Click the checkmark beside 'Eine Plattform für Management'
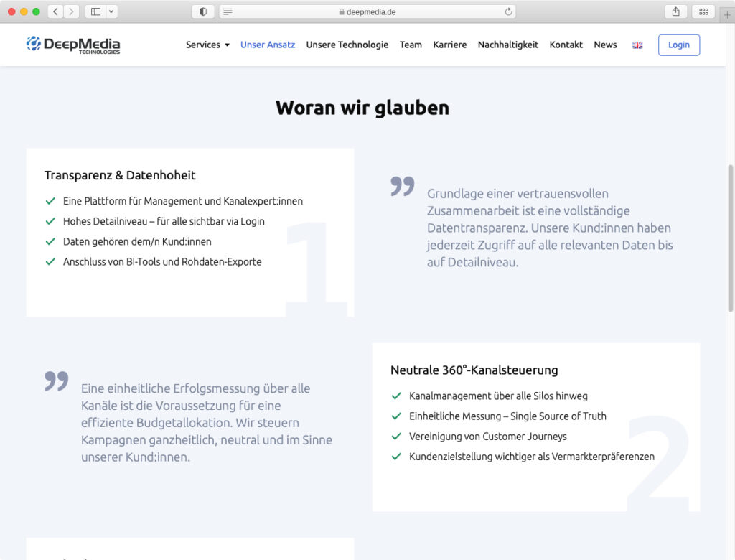The image size is (735, 560). coord(50,201)
